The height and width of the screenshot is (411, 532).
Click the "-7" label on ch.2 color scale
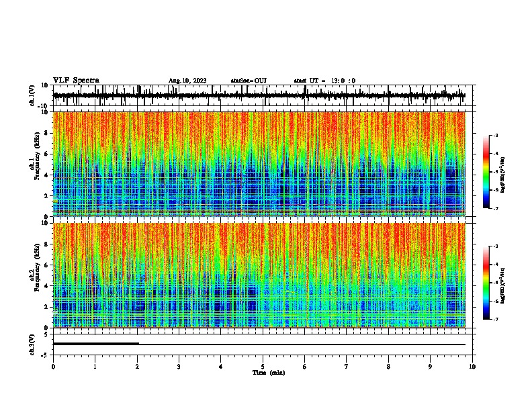(495, 319)
